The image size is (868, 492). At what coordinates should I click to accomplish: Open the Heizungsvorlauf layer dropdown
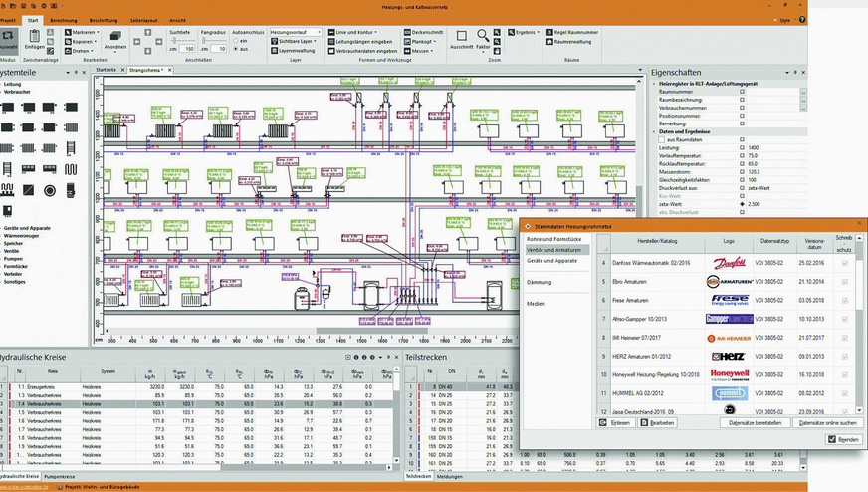(296, 32)
